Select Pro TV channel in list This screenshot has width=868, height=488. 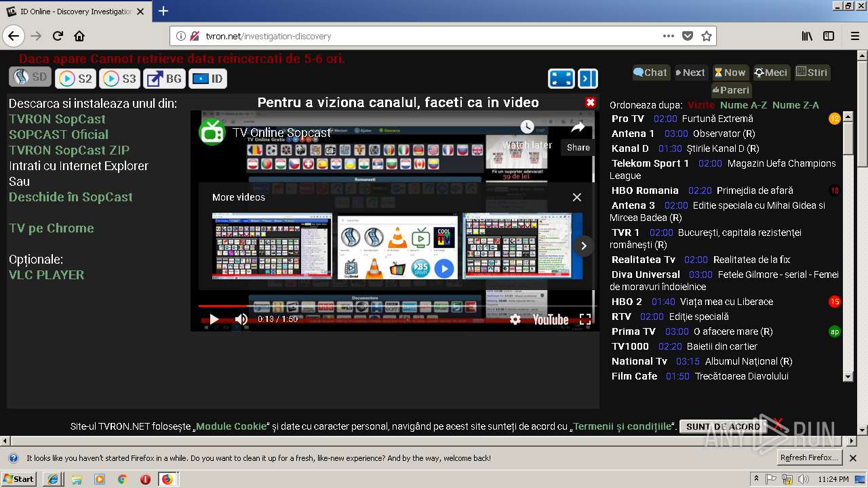tap(627, 119)
